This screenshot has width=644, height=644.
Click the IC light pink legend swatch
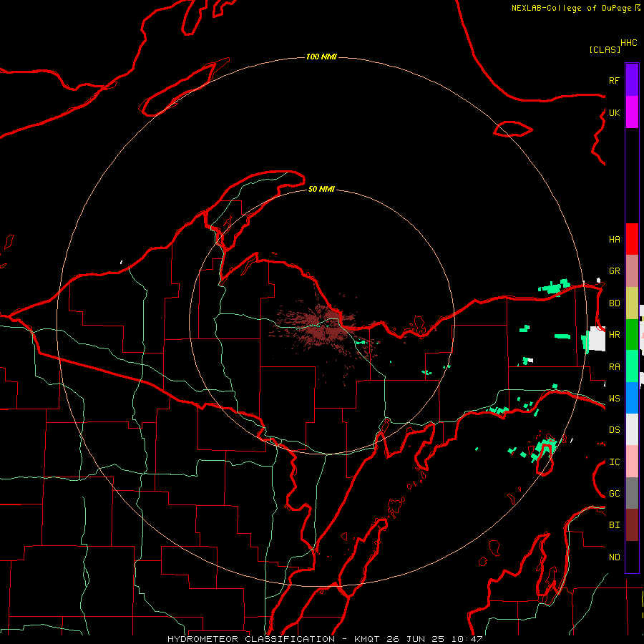[x=632, y=462]
